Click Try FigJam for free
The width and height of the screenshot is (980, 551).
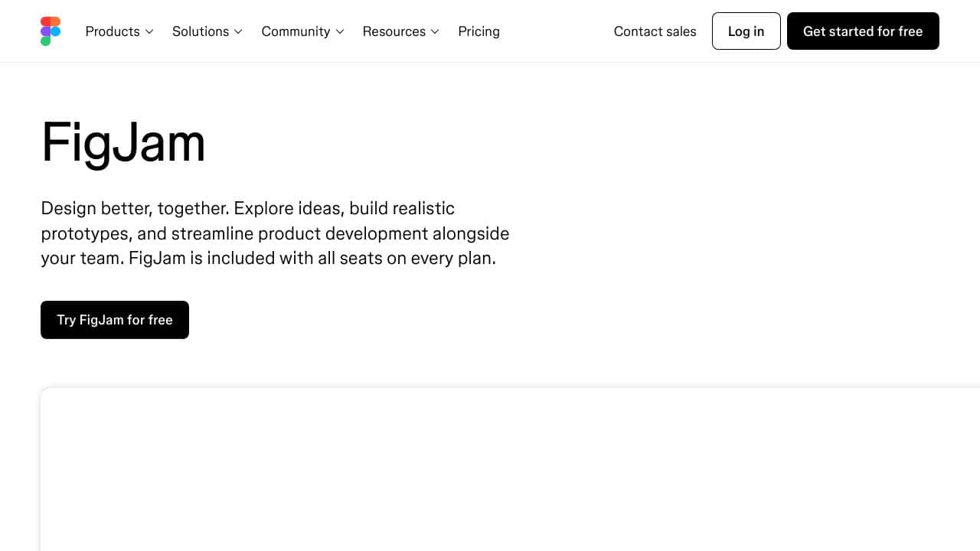[x=115, y=320]
